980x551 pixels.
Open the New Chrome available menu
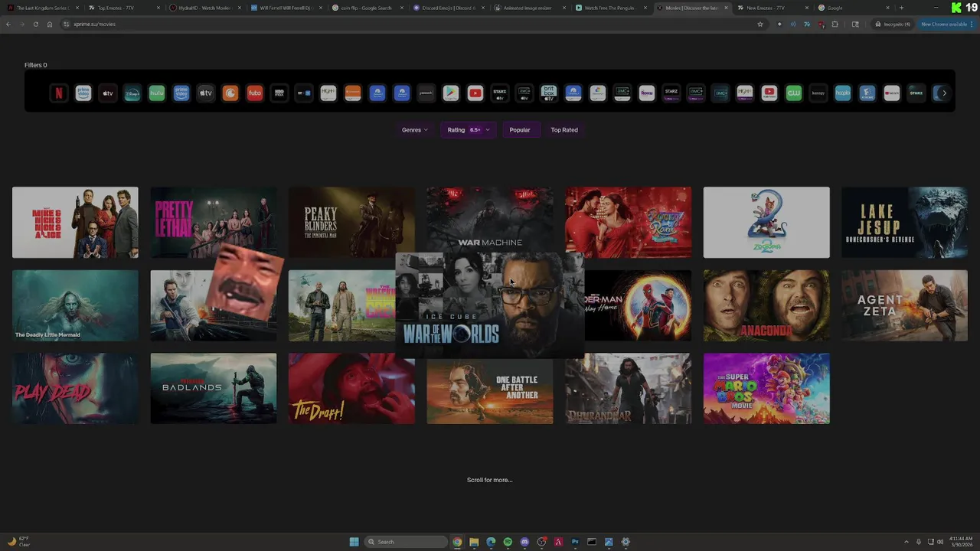946,24
